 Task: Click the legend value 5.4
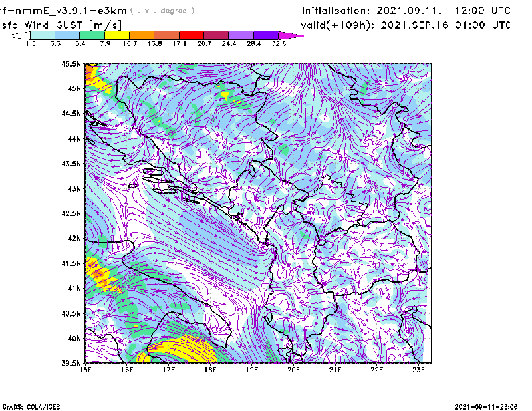pyautogui.click(x=80, y=43)
